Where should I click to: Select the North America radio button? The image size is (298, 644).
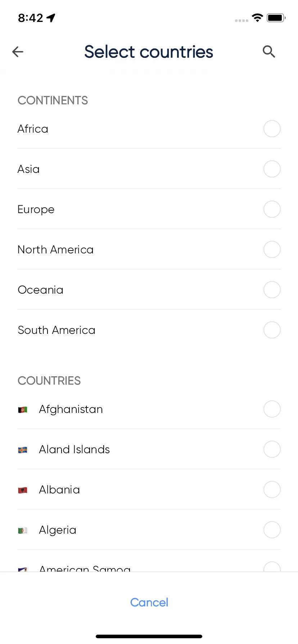tap(272, 249)
